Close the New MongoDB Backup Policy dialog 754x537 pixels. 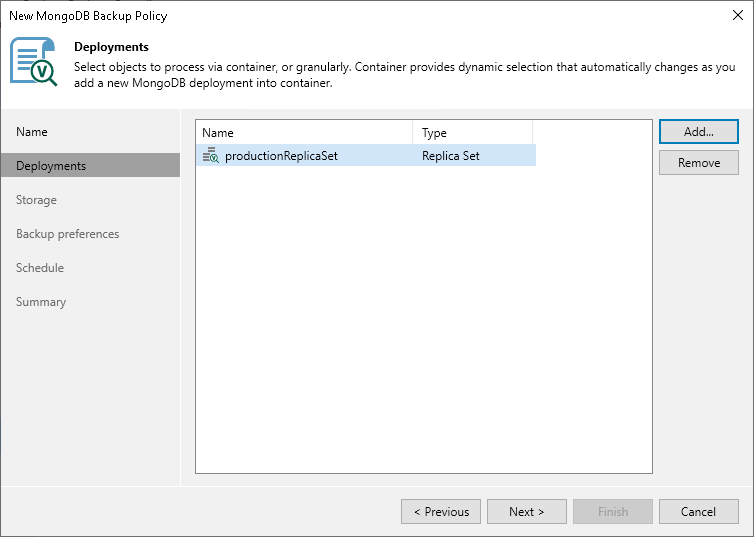738,15
